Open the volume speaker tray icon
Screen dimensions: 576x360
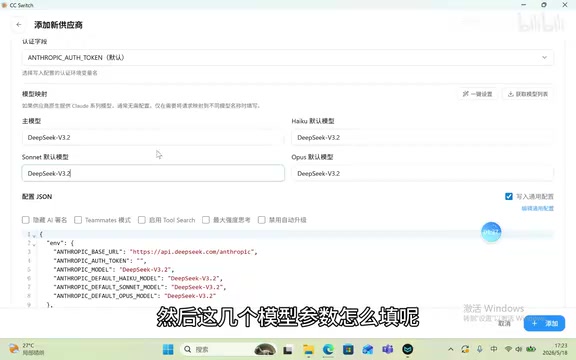tap(519, 349)
